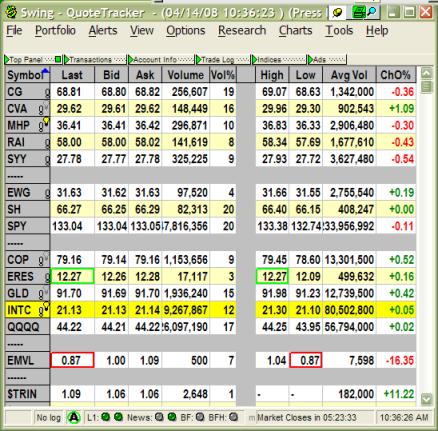Click the grey News indicator light

(x=159, y=417)
